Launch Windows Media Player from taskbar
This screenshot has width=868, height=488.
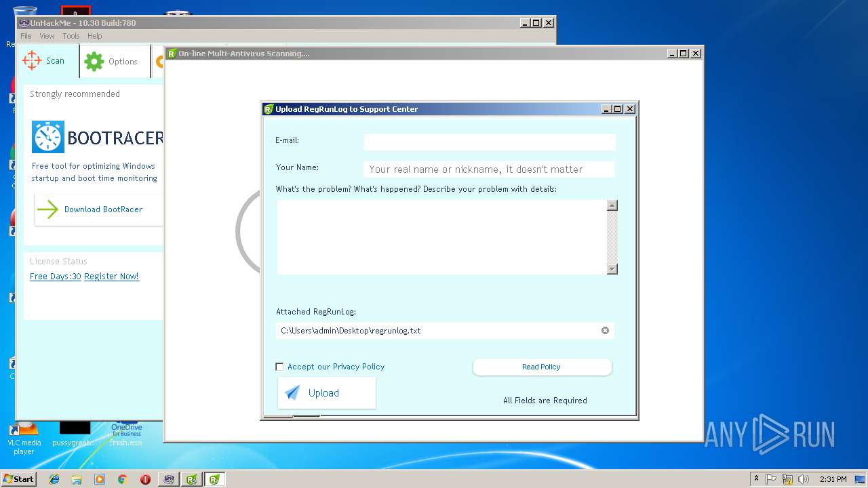click(100, 479)
